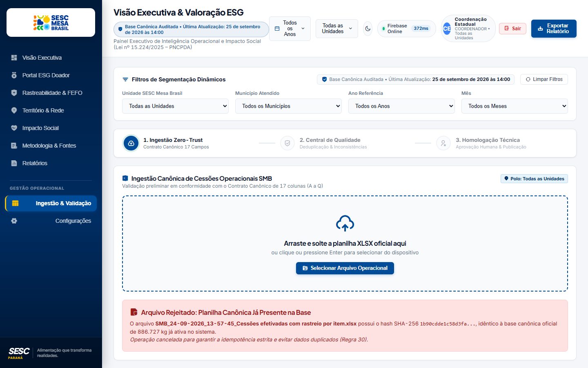The image size is (588, 368).
Task: Click the 372ms latency value
Action: tap(421, 29)
